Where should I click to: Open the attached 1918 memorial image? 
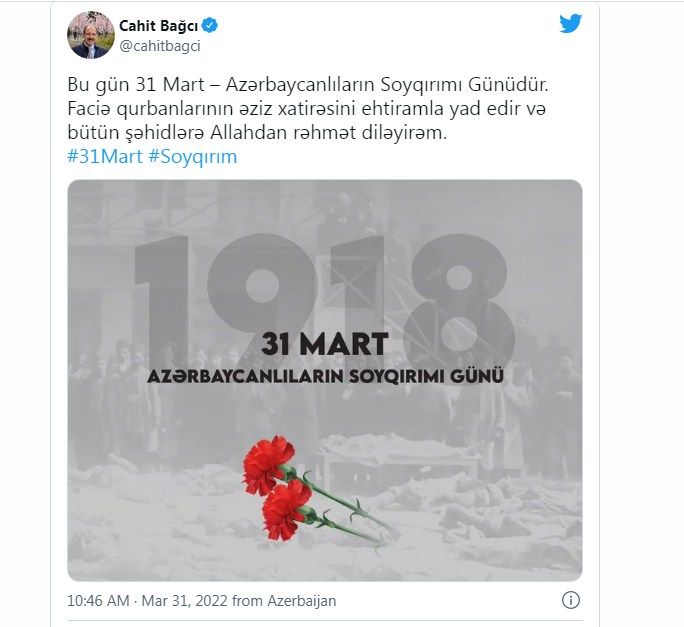[325, 380]
